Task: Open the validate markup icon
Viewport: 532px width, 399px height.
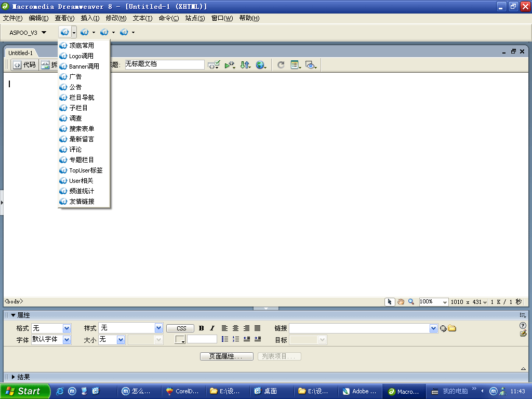Action: (x=230, y=65)
